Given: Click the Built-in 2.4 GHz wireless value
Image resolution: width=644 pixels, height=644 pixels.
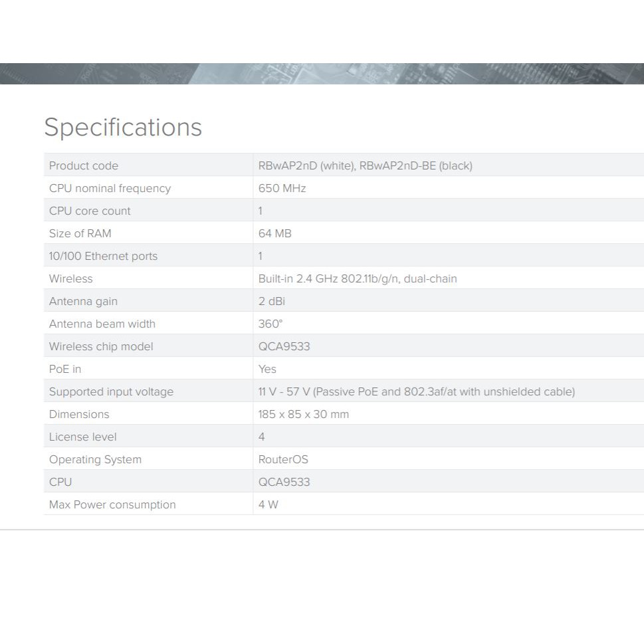Looking at the screenshot, I should tap(358, 278).
